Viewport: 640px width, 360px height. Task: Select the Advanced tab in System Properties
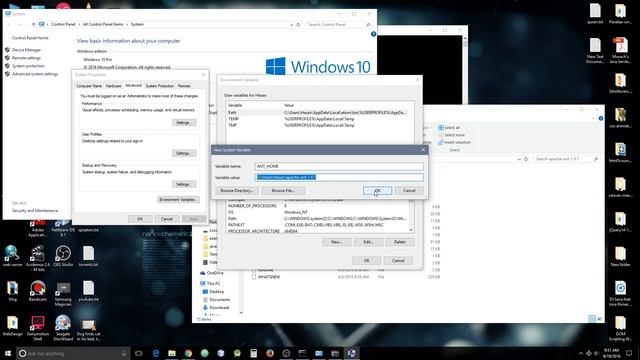pos(133,86)
